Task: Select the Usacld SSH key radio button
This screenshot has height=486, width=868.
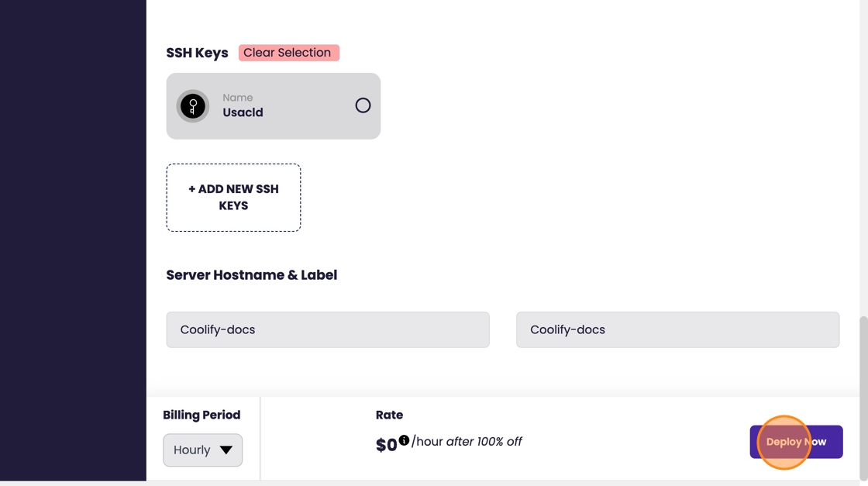Action: (x=363, y=105)
